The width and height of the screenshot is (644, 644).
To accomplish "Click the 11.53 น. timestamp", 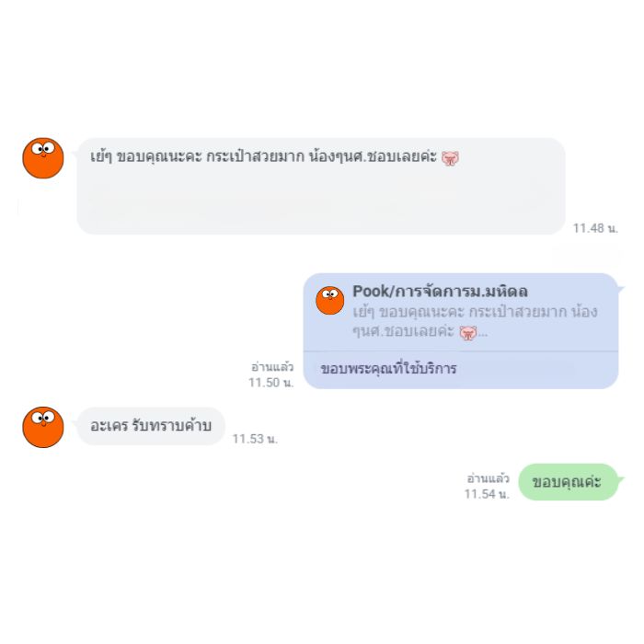I will click(255, 439).
